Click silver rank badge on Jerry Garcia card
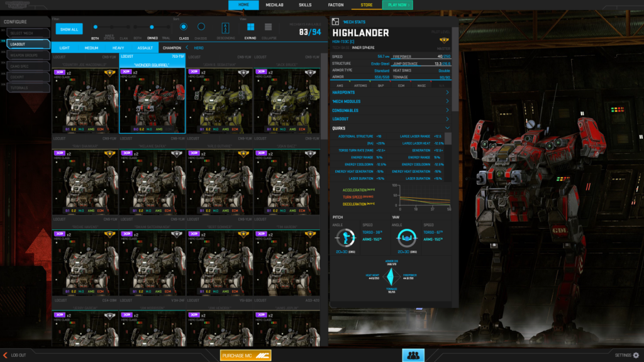The height and width of the screenshot is (362, 644). click(109, 316)
